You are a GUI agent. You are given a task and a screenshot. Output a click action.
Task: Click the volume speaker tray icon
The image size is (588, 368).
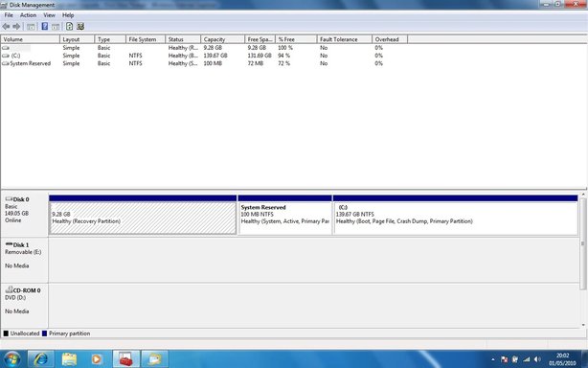click(537, 359)
